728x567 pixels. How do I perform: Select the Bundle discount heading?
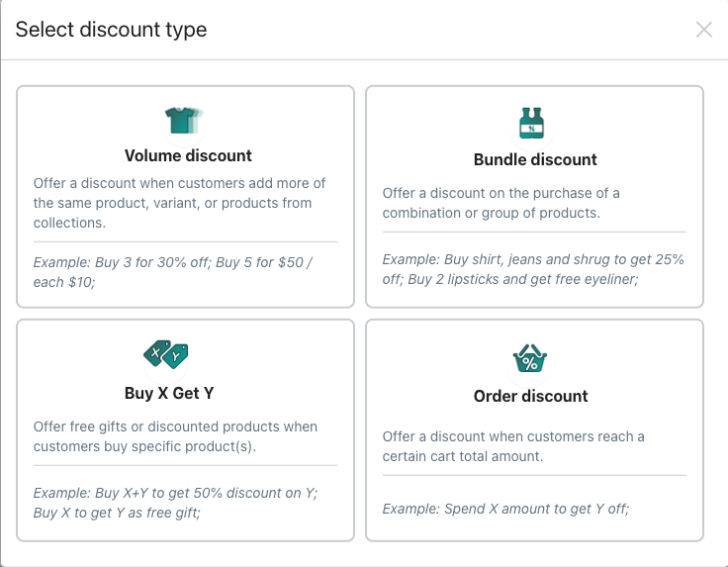(535, 159)
